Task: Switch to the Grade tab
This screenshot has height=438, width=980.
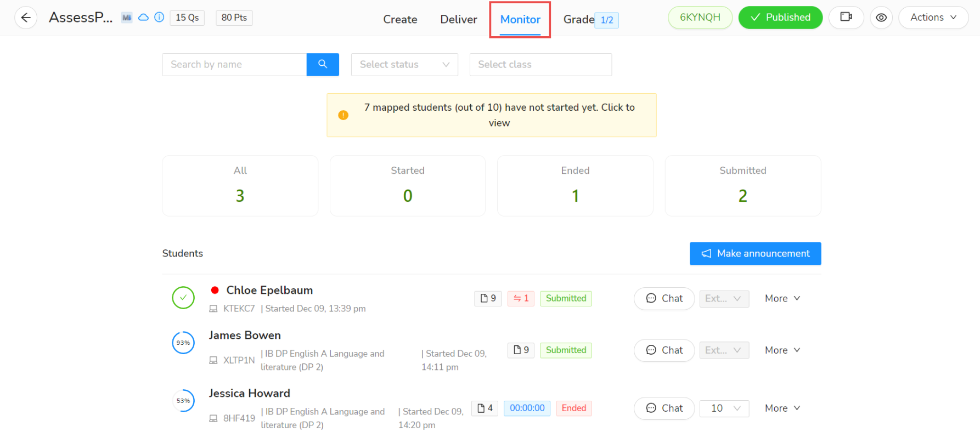Action: (578, 19)
